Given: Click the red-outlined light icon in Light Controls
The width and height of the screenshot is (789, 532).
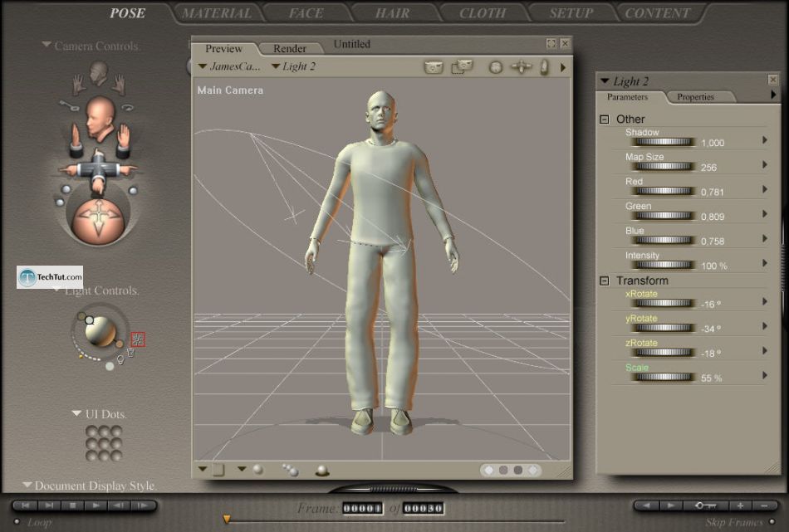Looking at the screenshot, I should pyautogui.click(x=138, y=339).
